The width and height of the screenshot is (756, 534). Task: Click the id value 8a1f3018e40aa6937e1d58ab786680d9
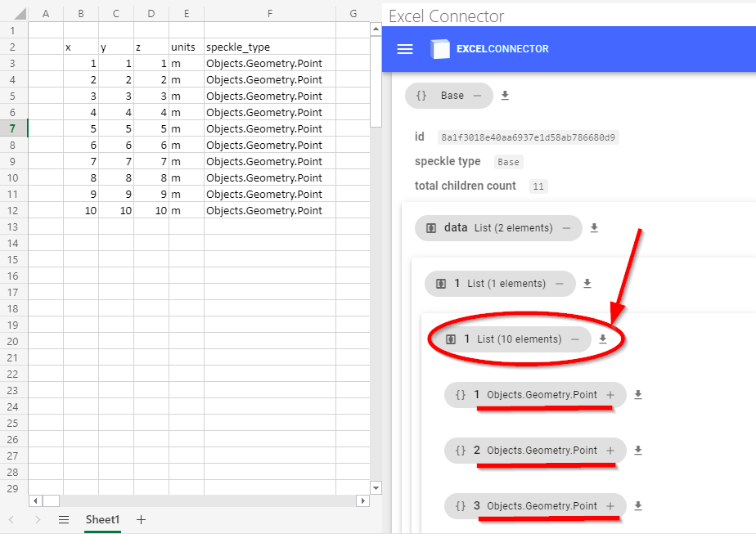[528, 137]
